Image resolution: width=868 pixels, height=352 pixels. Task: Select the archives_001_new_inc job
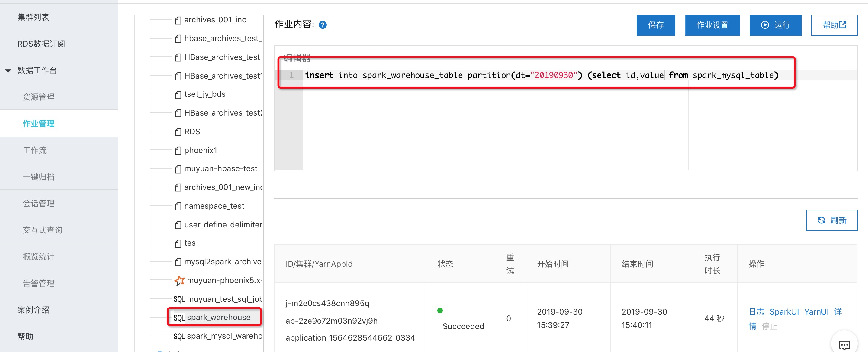(x=223, y=188)
